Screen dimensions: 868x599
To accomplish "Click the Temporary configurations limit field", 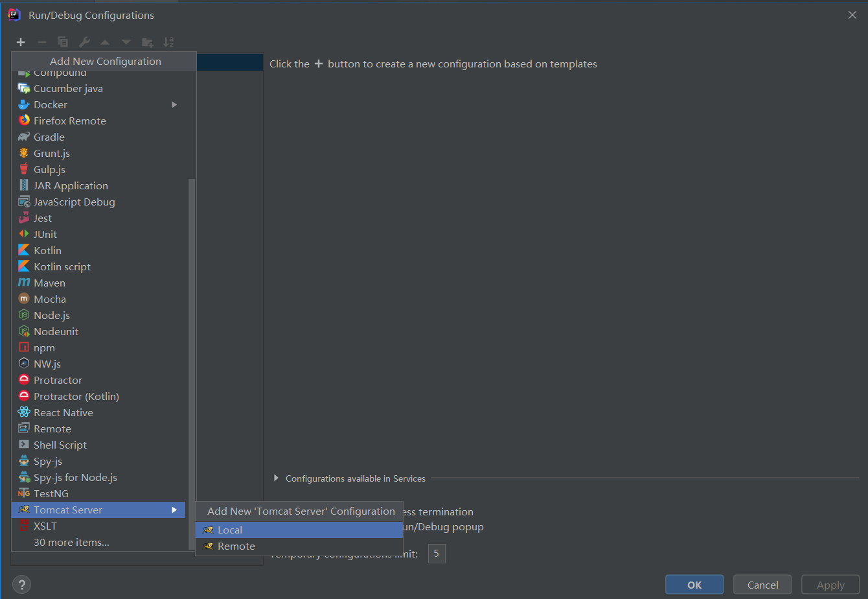I will click(x=437, y=553).
